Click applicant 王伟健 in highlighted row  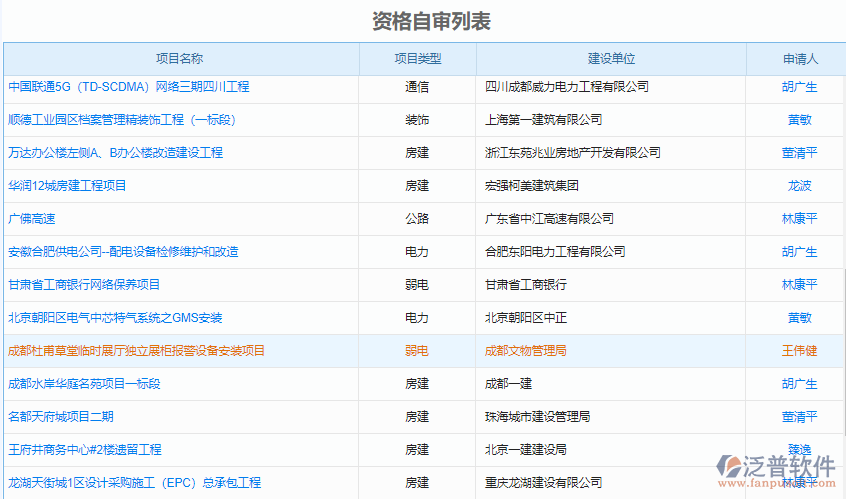point(799,351)
